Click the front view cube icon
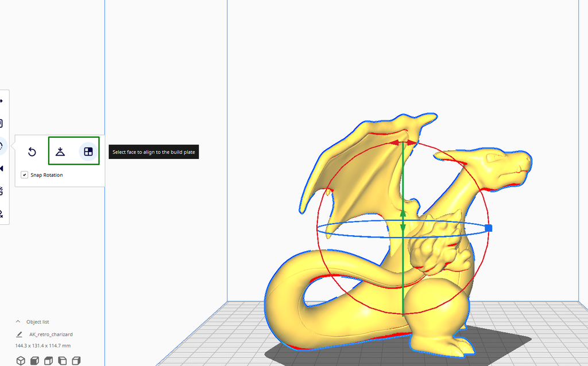588x366 pixels. click(35, 360)
